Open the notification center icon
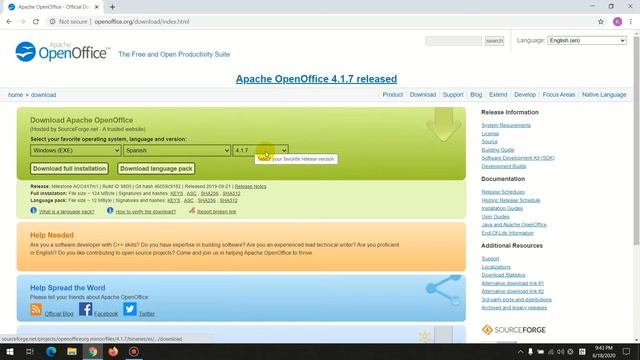The image size is (640, 360). 626,351
